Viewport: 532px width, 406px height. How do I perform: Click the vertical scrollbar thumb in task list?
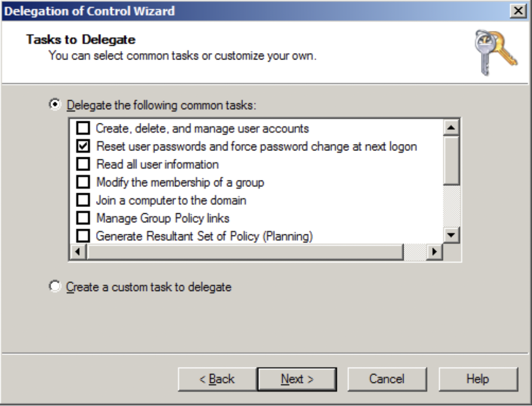pyautogui.click(x=451, y=160)
